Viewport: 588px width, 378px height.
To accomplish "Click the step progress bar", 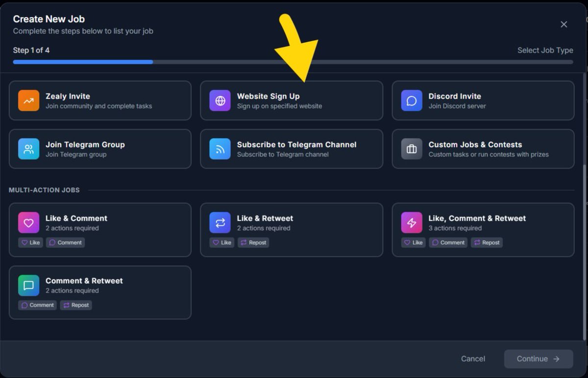I will tap(293, 62).
